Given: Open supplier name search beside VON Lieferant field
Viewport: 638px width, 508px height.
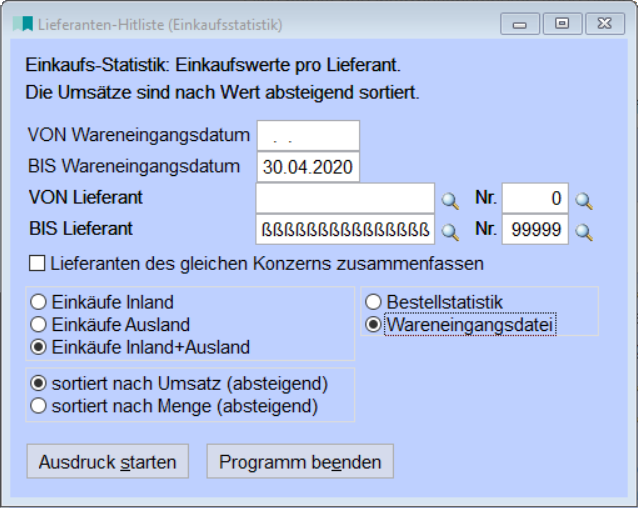Looking at the screenshot, I should (x=450, y=201).
